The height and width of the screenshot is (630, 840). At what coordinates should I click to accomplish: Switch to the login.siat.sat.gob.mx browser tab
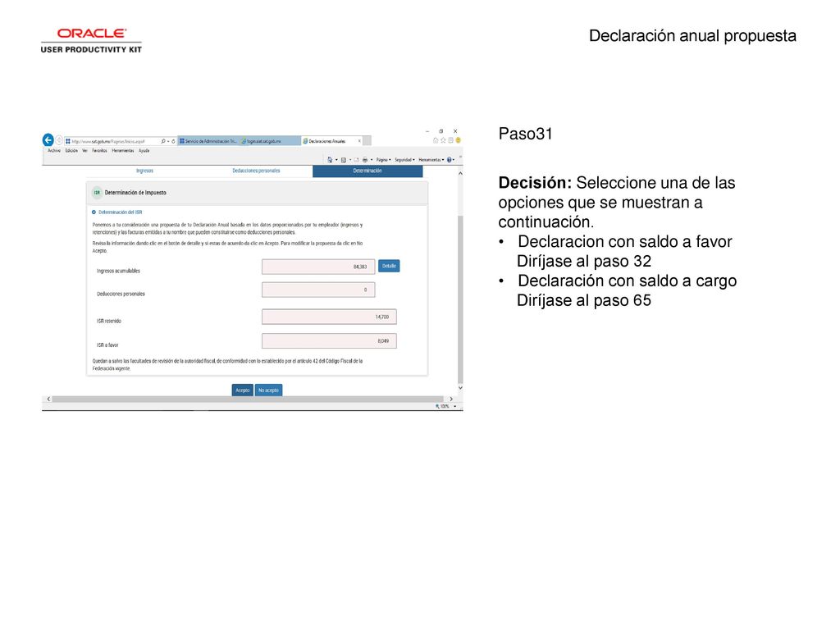[269, 141]
